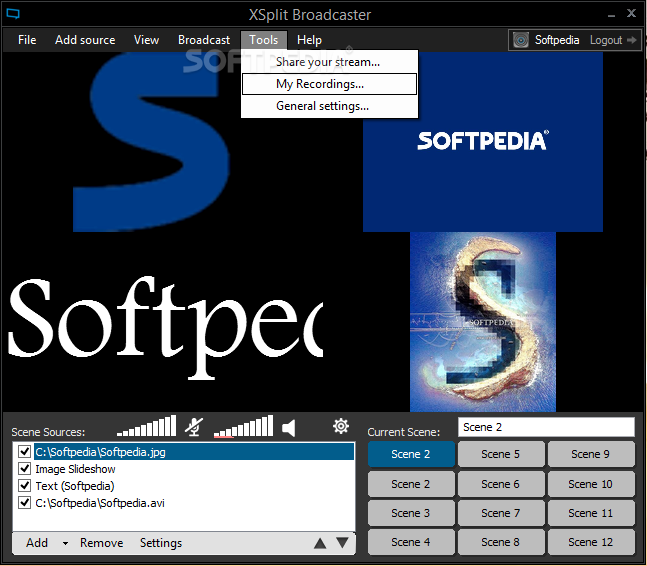Click the blue SOFTPEDIA image in preview
The image size is (647, 566).
483,142
